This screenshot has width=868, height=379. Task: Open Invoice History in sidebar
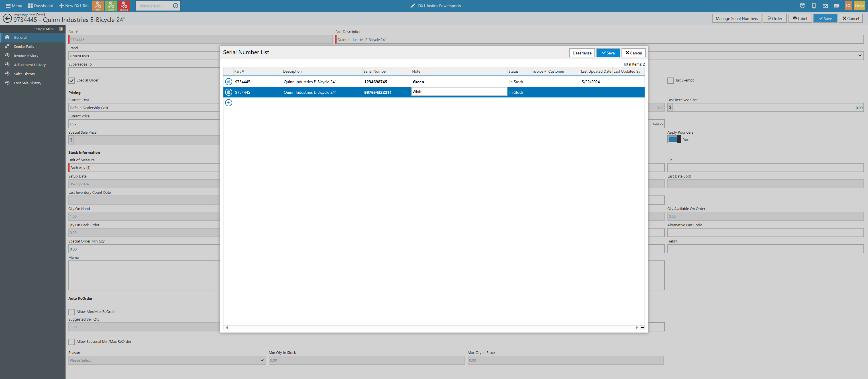(x=26, y=56)
